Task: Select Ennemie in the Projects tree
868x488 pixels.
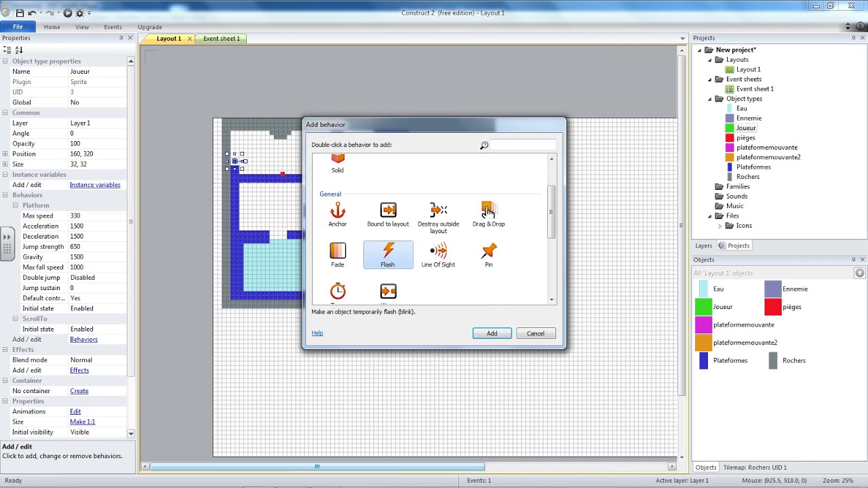Action: [x=749, y=118]
